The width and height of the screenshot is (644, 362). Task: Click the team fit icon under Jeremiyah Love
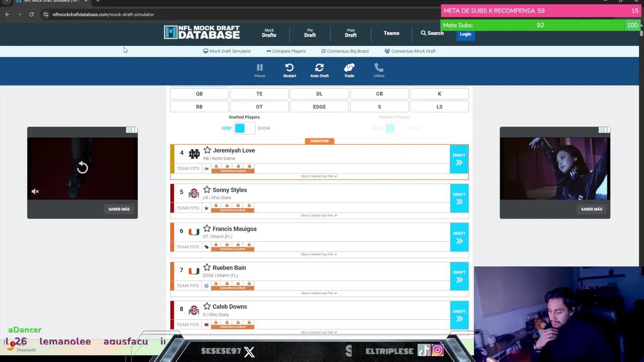[206, 169]
